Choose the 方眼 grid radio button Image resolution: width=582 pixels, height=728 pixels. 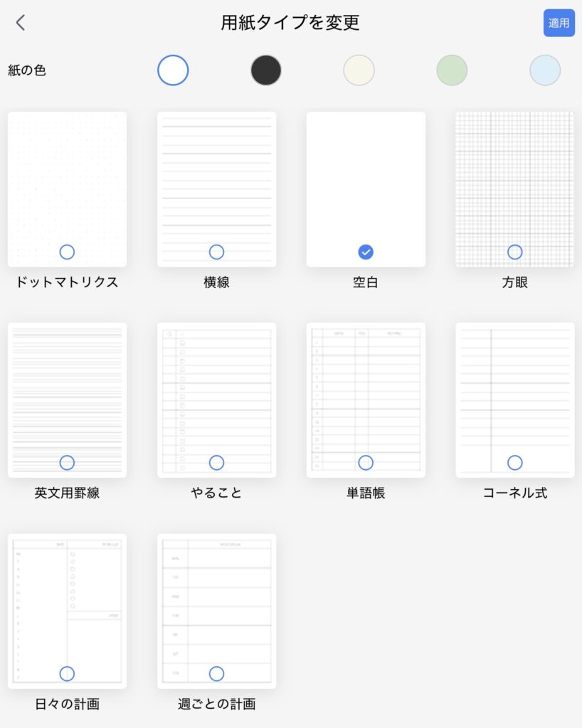[515, 252]
